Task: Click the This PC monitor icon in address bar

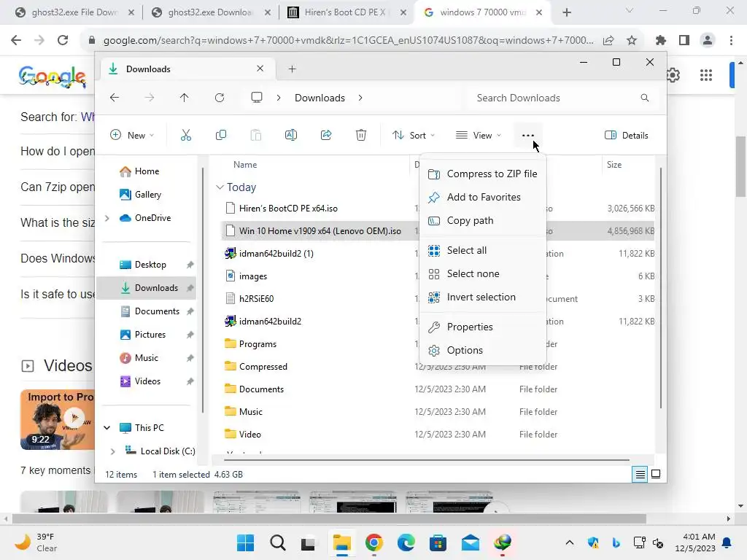Action: tap(257, 98)
